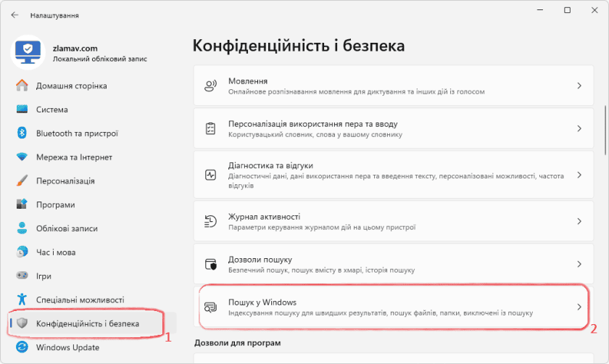Click the Локальний обліковий запис text
The height and width of the screenshot is (364, 609).
100,59
